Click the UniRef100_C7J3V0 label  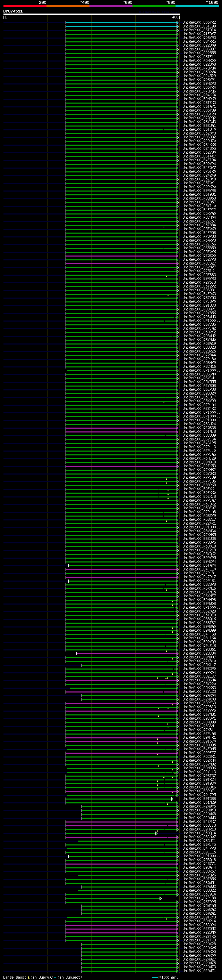(x=199, y=302)
